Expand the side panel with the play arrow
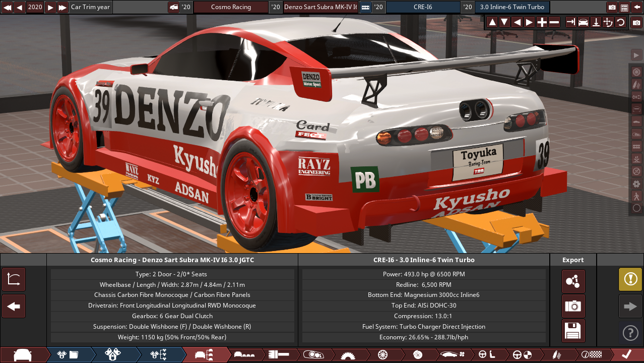 pyautogui.click(x=636, y=54)
